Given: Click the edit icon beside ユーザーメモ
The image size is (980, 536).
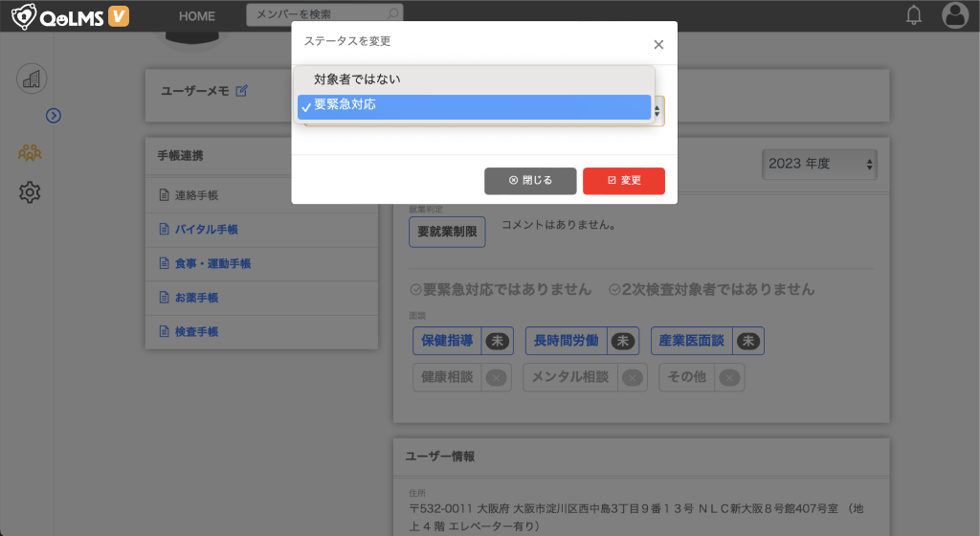Looking at the screenshot, I should [x=242, y=91].
